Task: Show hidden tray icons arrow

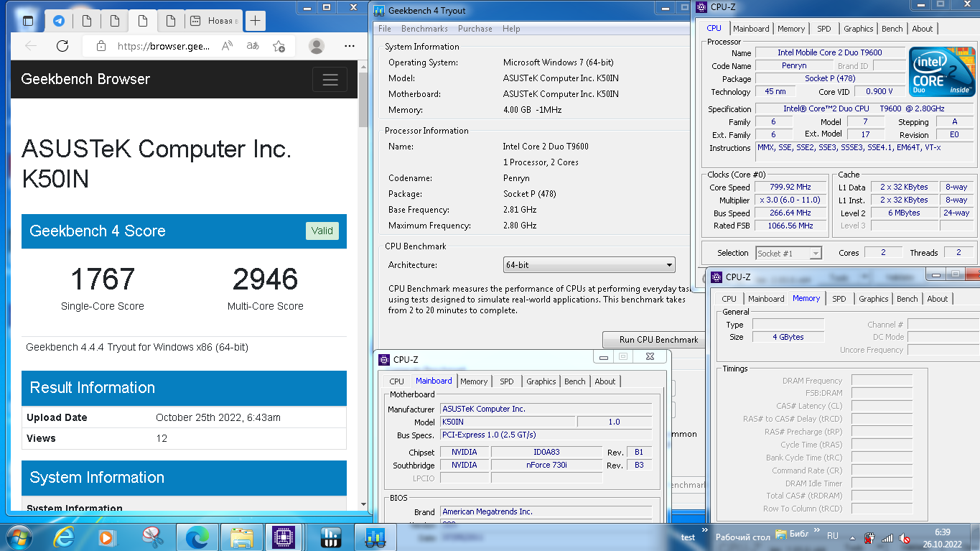Action: pos(851,537)
